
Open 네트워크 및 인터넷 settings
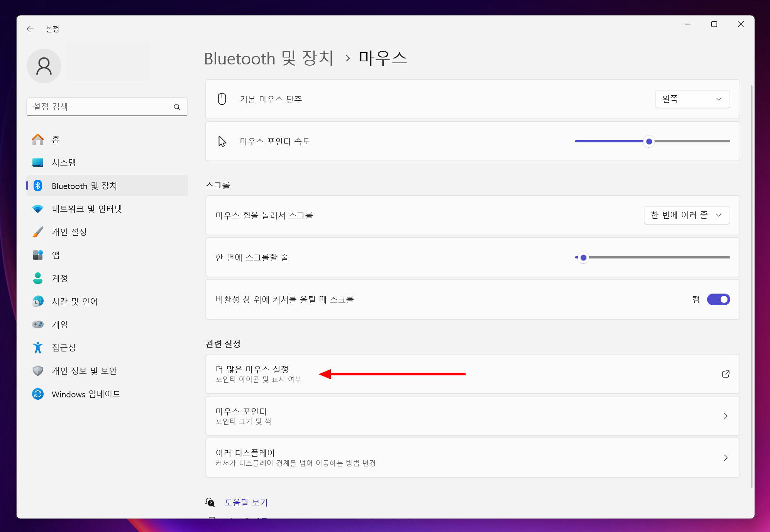pos(87,209)
